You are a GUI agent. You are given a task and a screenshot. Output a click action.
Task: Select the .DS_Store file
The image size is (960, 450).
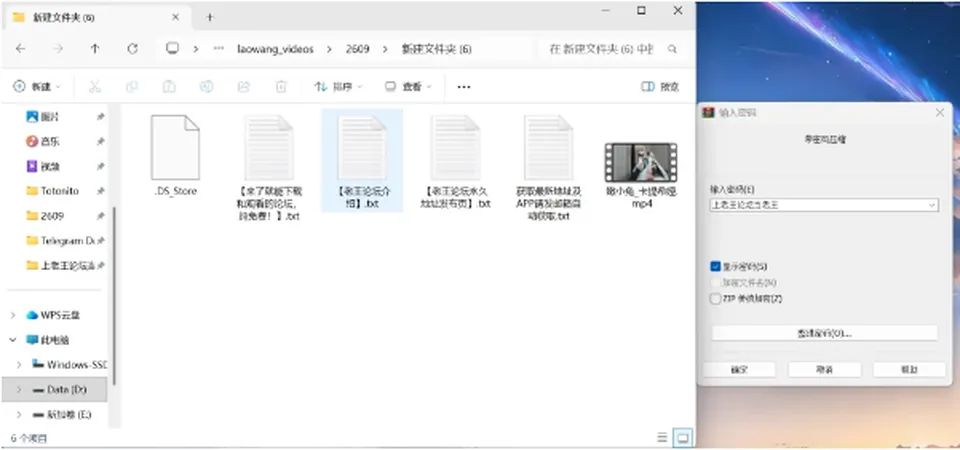tap(175, 156)
